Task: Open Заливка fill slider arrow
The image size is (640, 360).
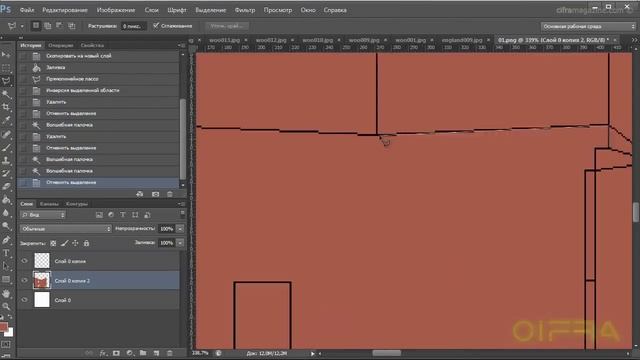Action: click(180, 243)
